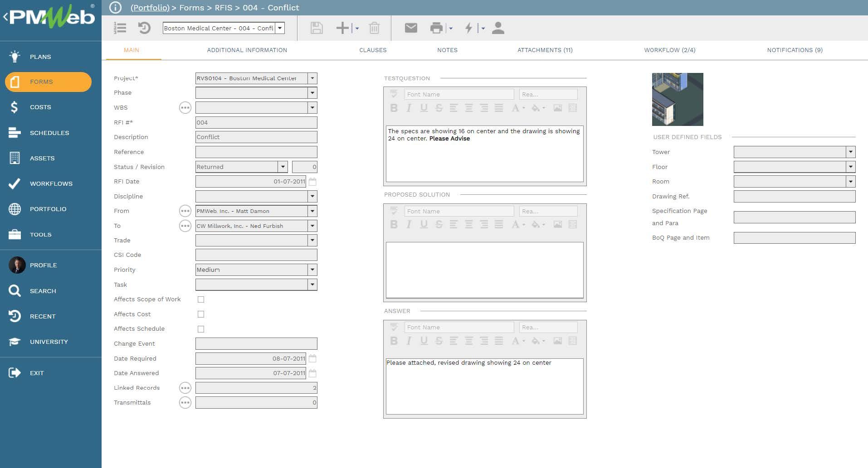The width and height of the screenshot is (868, 468).
Task: Open Linked Records ellipsis button
Action: (185, 388)
